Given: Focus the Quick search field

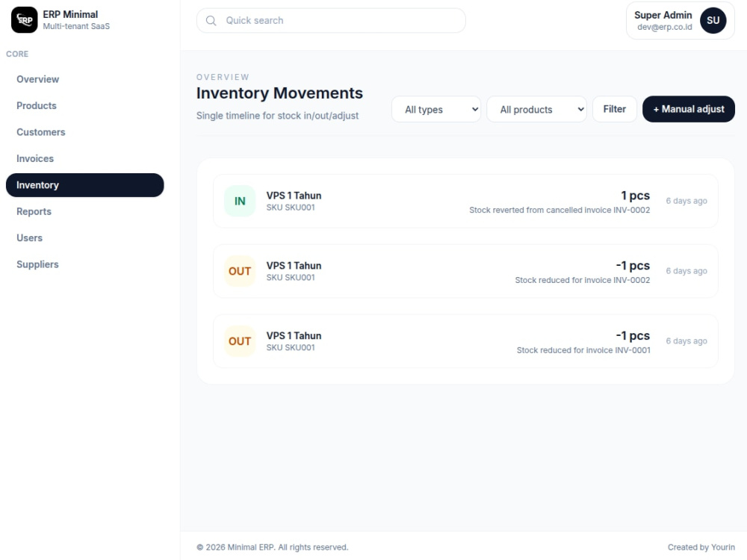Looking at the screenshot, I should [331, 20].
